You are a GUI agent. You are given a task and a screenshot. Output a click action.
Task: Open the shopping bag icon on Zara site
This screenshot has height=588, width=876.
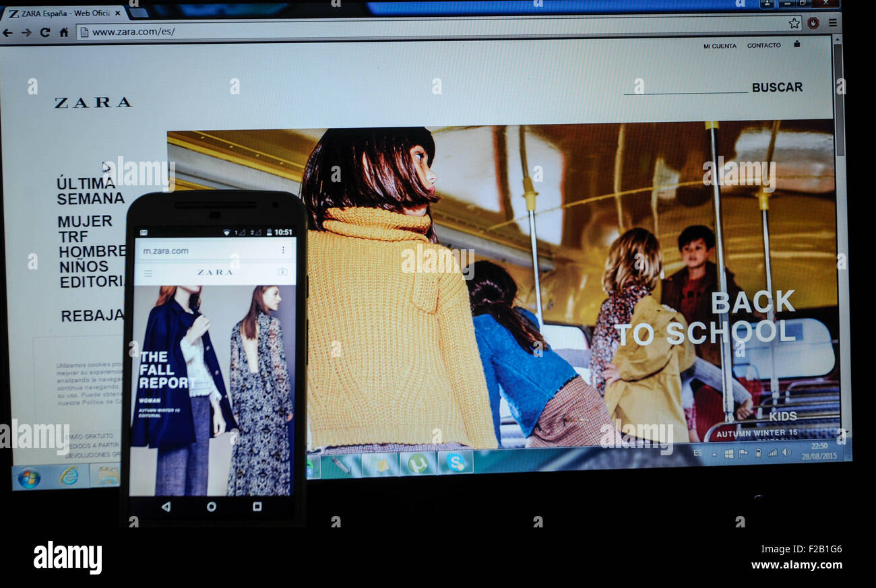point(796,44)
